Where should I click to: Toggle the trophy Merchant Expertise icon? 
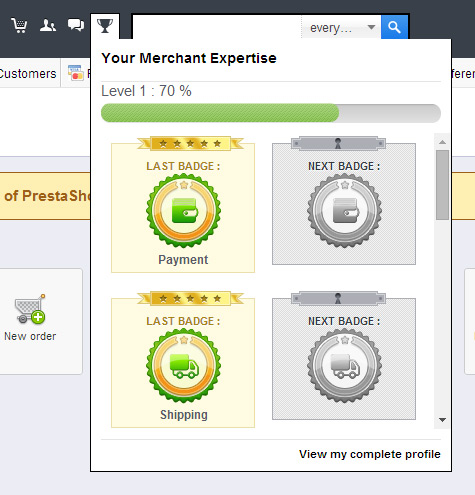105,26
